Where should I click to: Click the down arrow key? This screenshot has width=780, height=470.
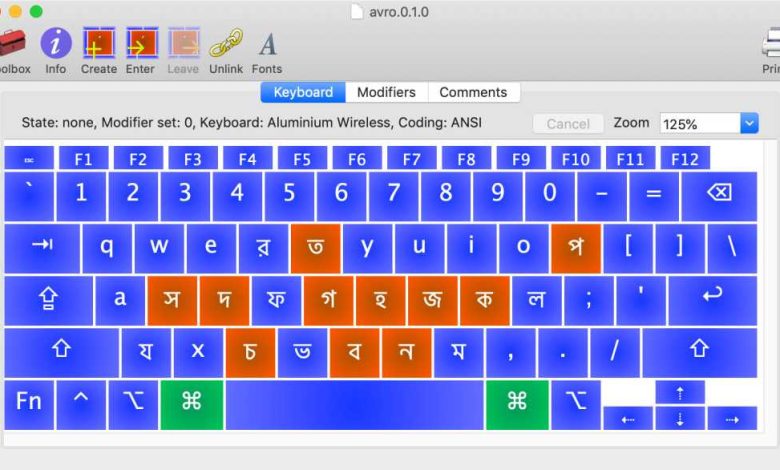coord(680,418)
